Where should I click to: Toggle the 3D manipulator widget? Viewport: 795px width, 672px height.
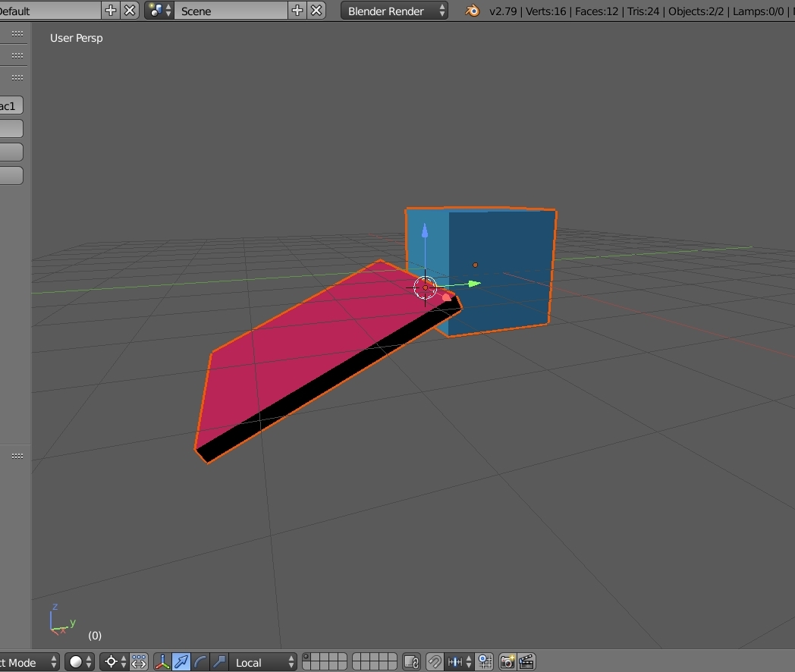pyautogui.click(x=162, y=662)
